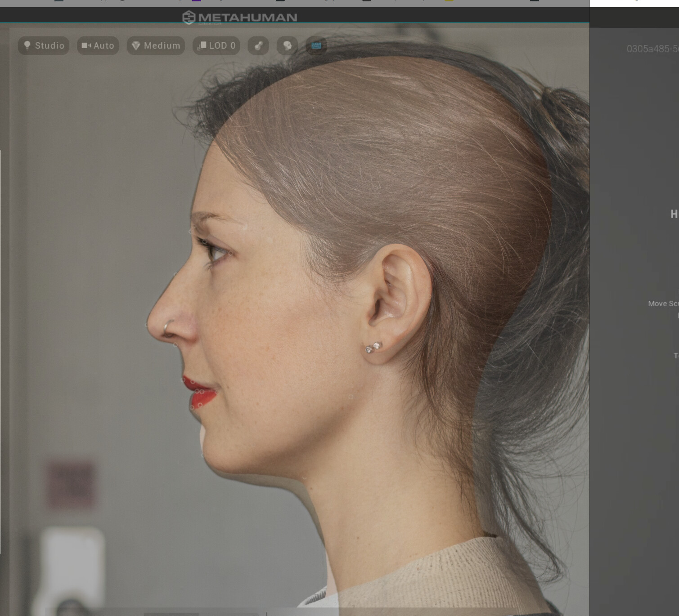
Task: Open the LOD 0 level selector
Action: click(216, 45)
